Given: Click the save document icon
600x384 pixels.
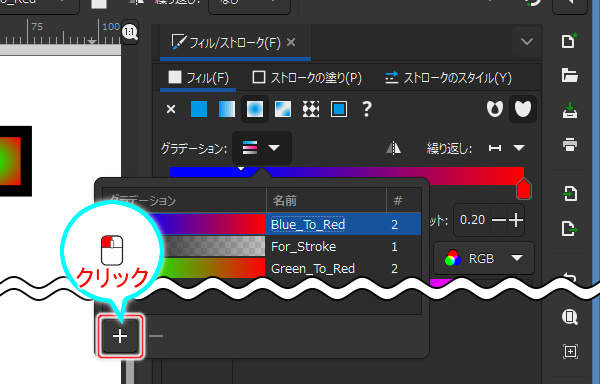Looking at the screenshot, I should [x=569, y=110].
